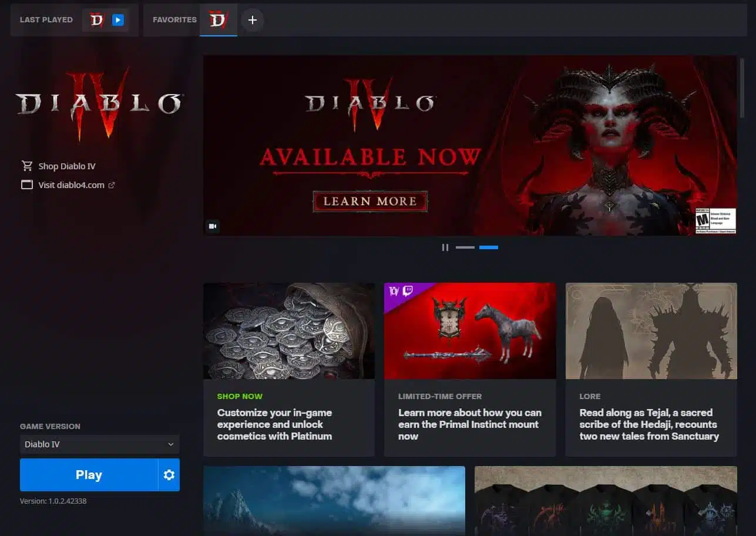Click the video camera icon on banner
Image resolution: width=756 pixels, height=536 pixels.
click(213, 226)
